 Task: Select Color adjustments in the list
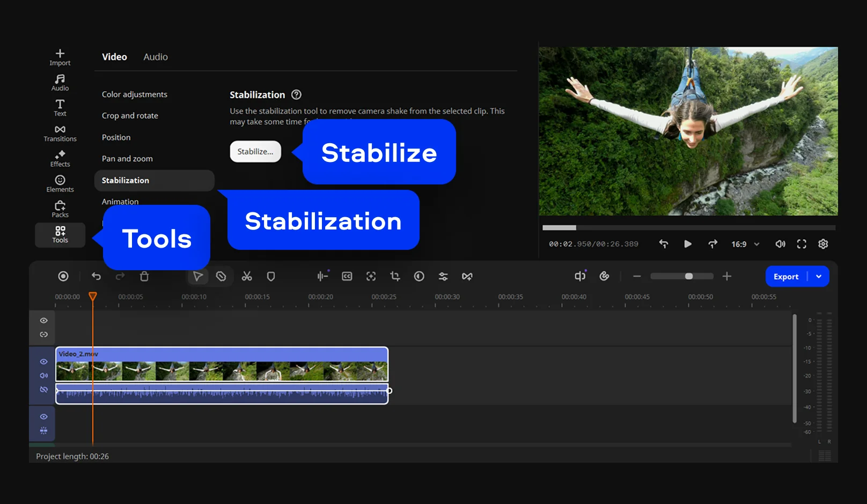[135, 94]
